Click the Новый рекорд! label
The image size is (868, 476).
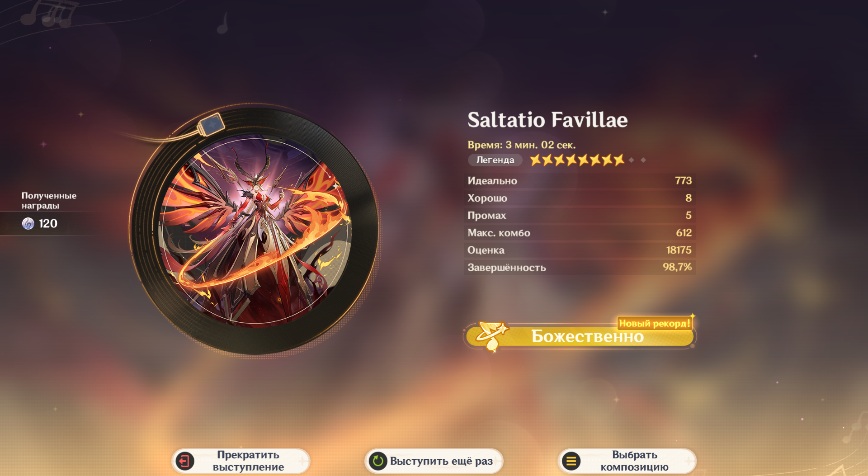coord(655,323)
